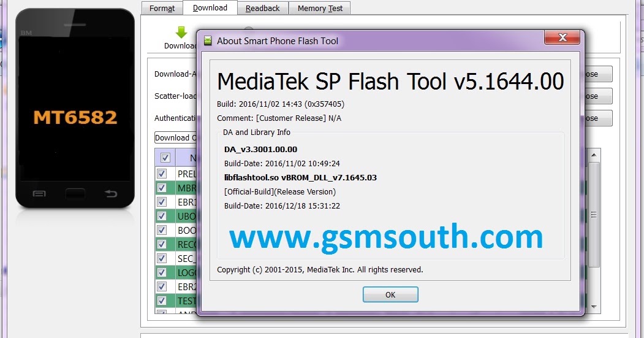This screenshot has width=644, height=338.
Task: Click the MediaTek SP Flash Tool v5.1644.00 heading
Action: [x=390, y=82]
